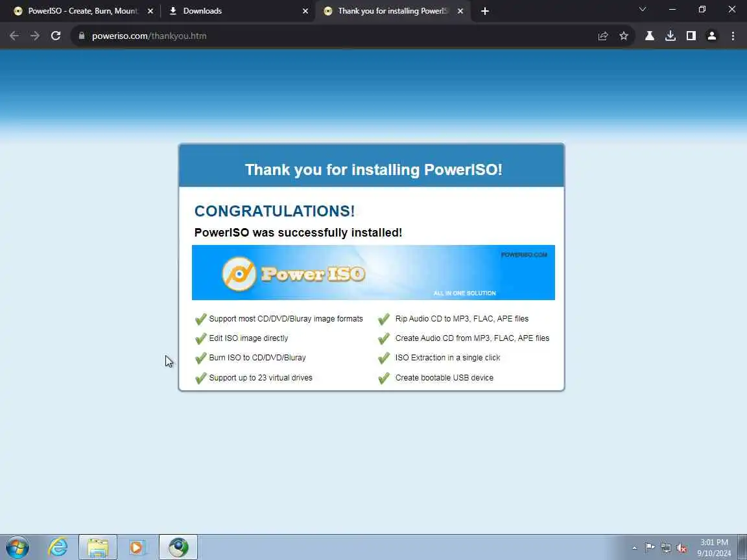Click 'Rip Audio CD to MP3, FLAC, APE files' text
This screenshot has height=560, width=747.
(x=462, y=319)
